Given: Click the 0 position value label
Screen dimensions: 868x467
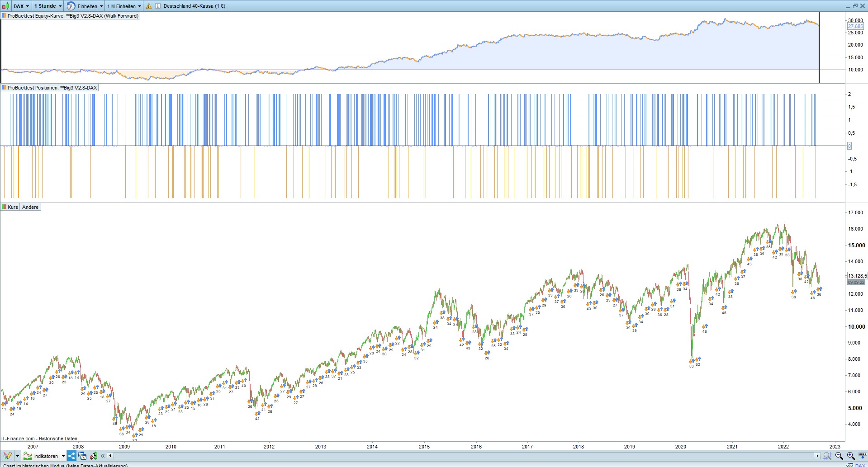Looking at the screenshot, I should point(849,146).
